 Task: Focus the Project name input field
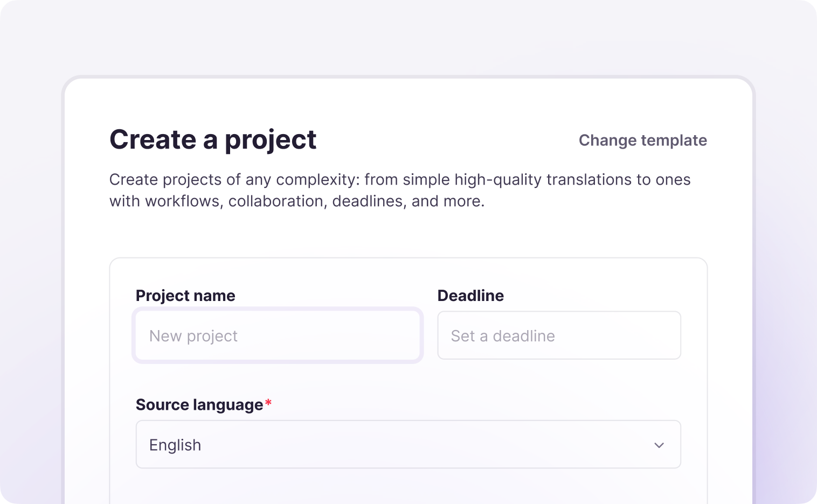278,335
